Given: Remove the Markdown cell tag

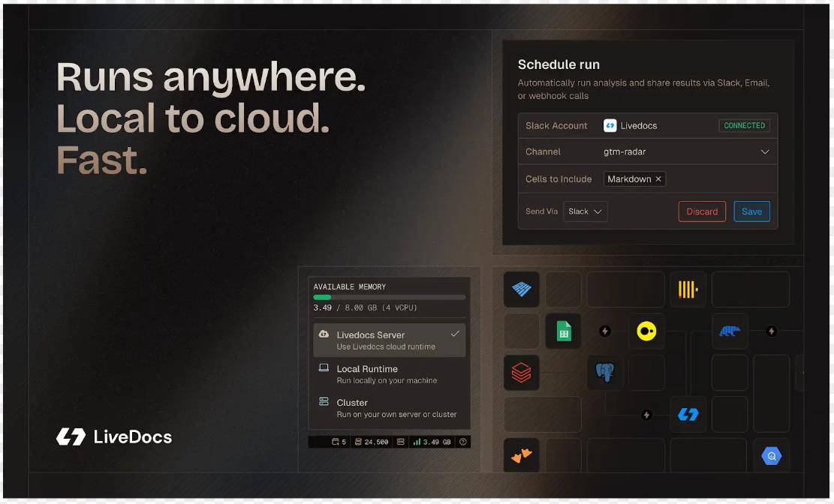Looking at the screenshot, I should (x=658, y=179).
